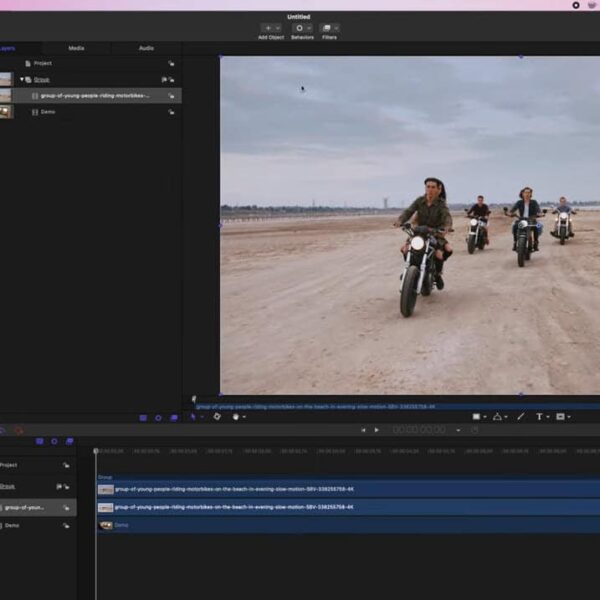Select the Demo layer in Layers list
Viewport: 600px width, 600px height.
(48, 112)
